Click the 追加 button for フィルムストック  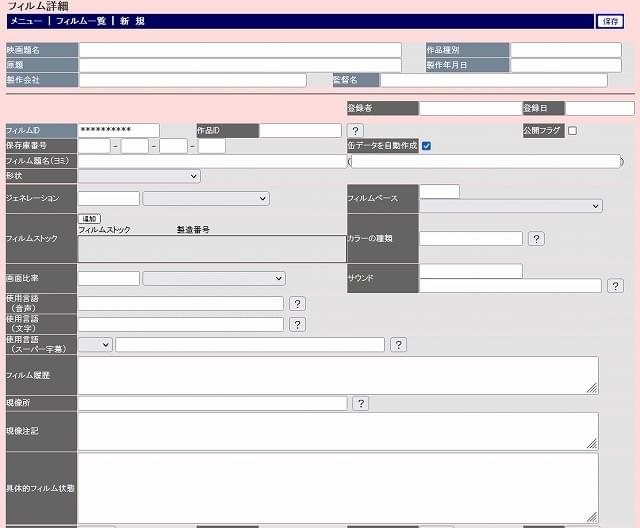click(x=89, y=218)
